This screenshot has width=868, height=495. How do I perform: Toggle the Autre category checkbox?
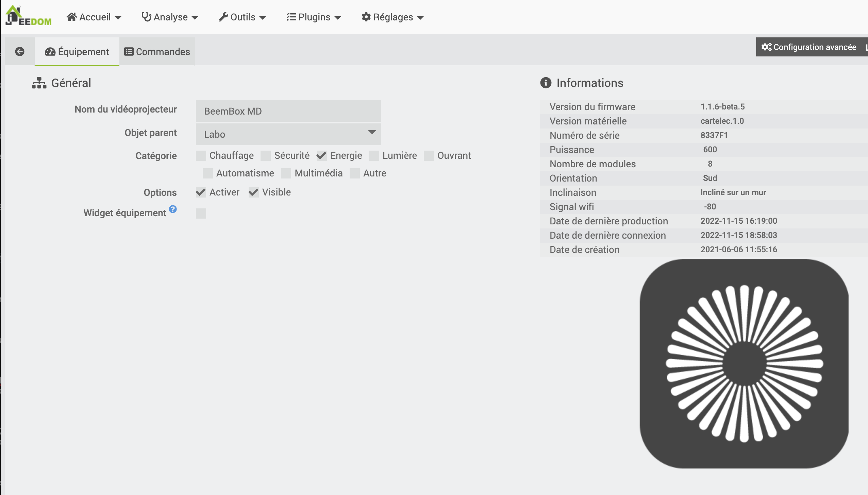pos(355,173)
